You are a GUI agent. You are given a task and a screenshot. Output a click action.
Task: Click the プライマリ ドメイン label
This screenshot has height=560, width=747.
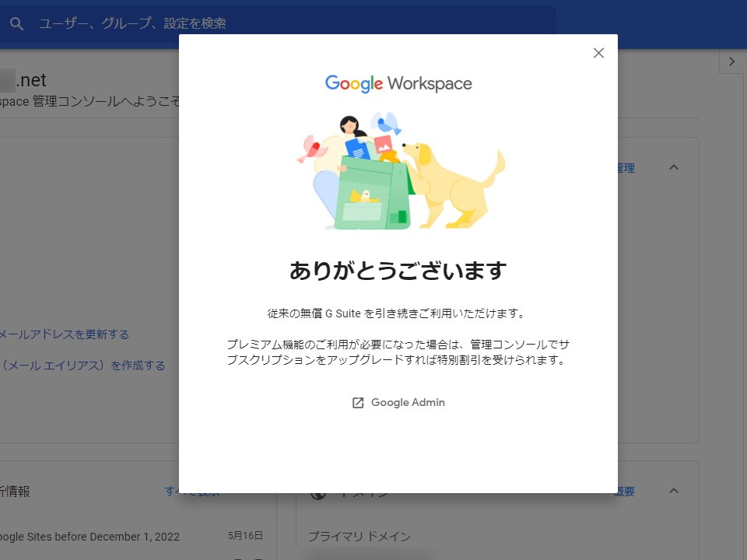pyautogui.click(x=359, y=536)
